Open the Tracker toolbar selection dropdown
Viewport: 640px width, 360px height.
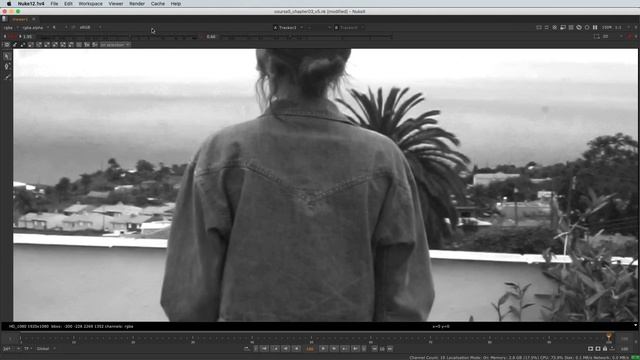[115, 44]
